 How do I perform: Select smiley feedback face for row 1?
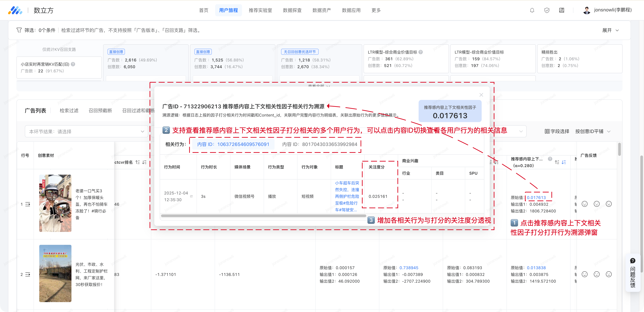[584, 204]
